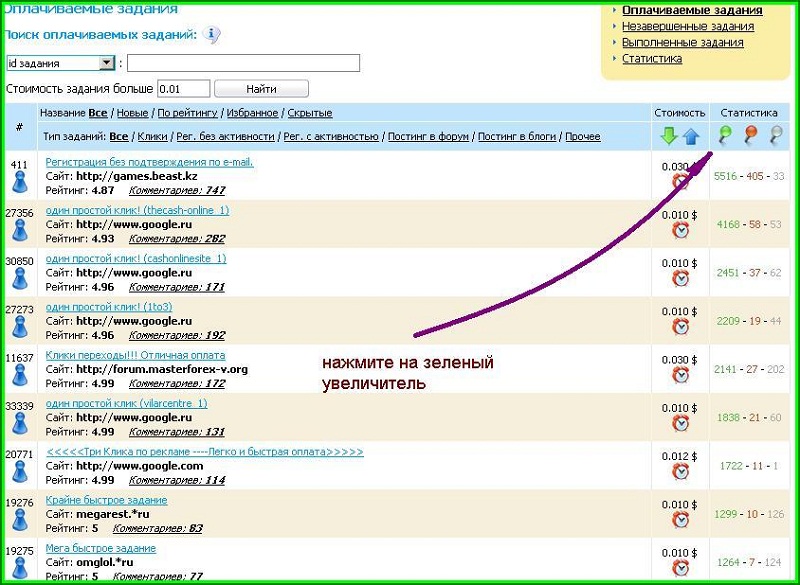Click the alarm clock icon for task 19276

(x=680, y=519)
